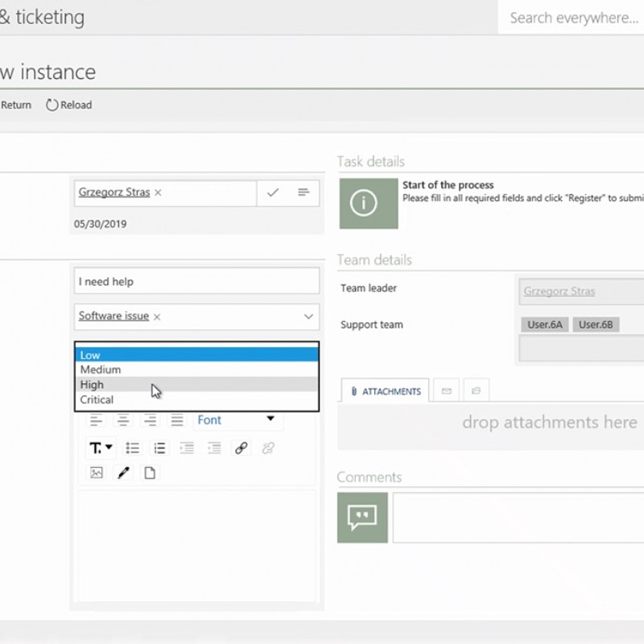Open the text size T dropdown
Image resolution: width=644 pixels, height=644 pixels.
pyautogui.click(x=101, y=448)
